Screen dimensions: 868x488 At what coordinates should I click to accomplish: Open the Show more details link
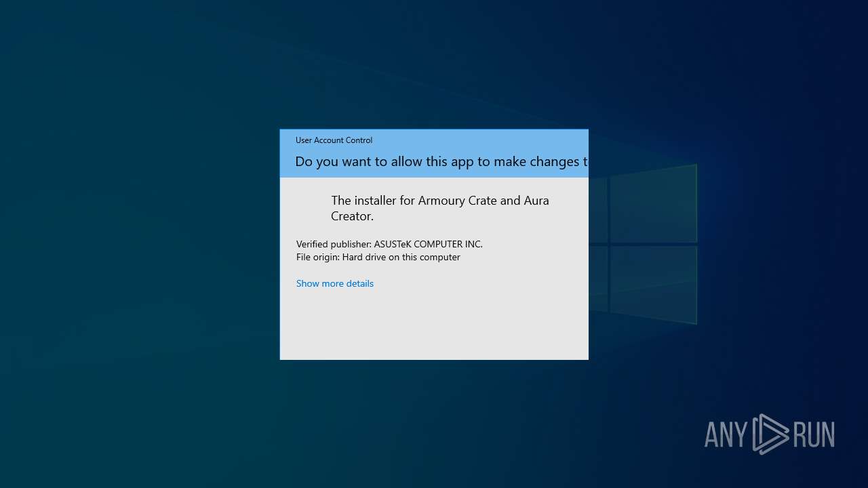(x=335, y=283)
